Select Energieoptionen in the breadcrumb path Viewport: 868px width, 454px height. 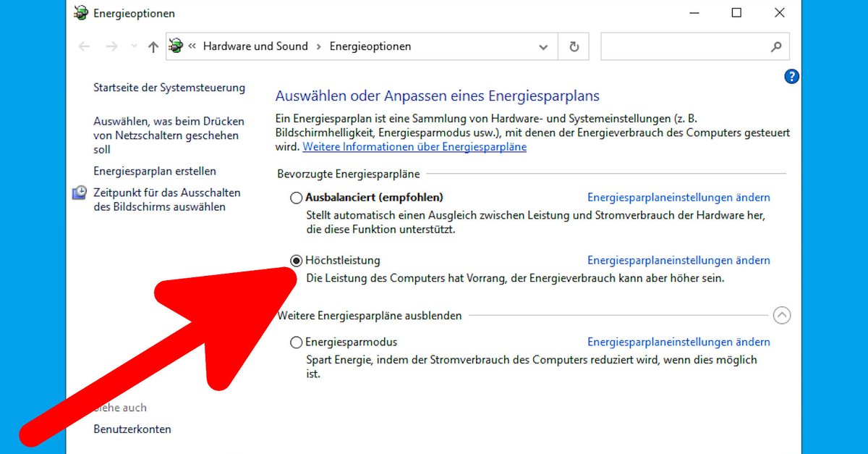coord(369,46)
